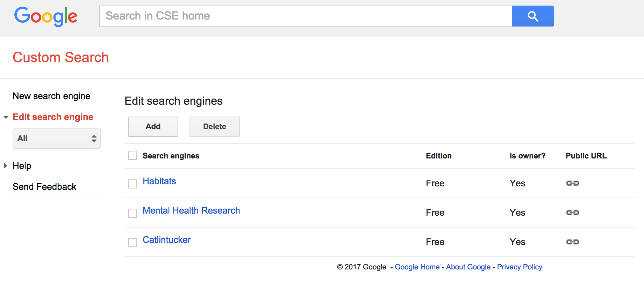This screenshot has height=282, width=644.
Task: Click the Google logo
Action: click(46, 16)
